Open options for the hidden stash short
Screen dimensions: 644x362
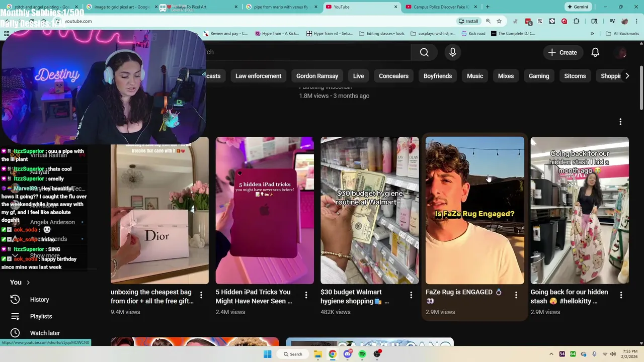click(621, 295)
